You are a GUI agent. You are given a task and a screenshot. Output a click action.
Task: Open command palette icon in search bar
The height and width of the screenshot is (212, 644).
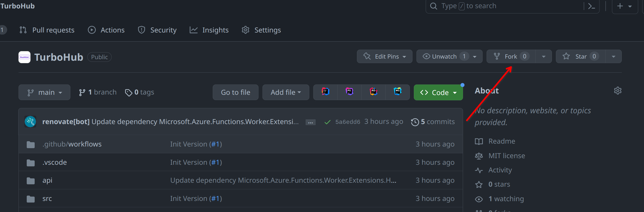591,6
